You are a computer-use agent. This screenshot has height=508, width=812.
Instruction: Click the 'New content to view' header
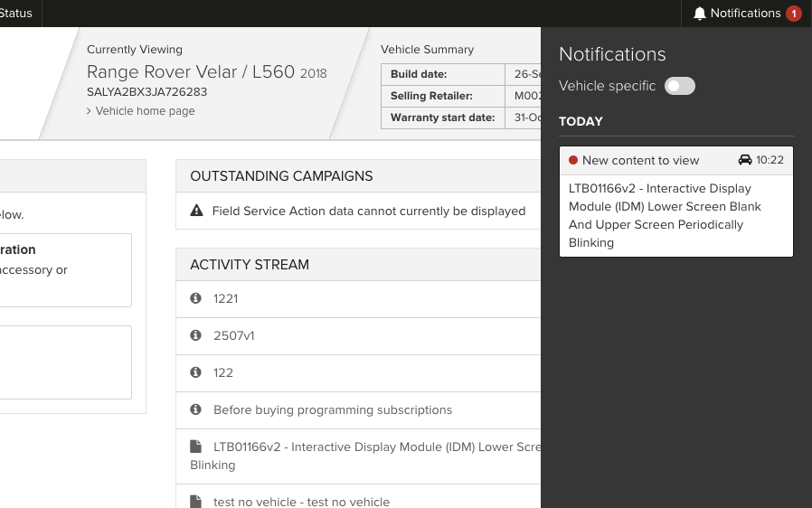tap(640, 161)
